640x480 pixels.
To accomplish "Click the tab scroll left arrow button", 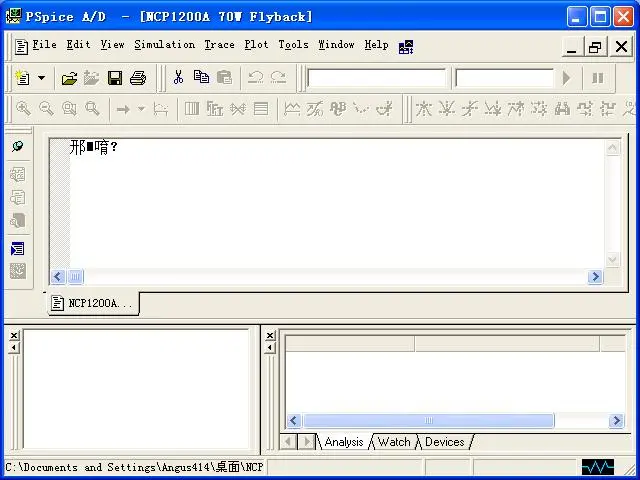I will click(289, 442).
